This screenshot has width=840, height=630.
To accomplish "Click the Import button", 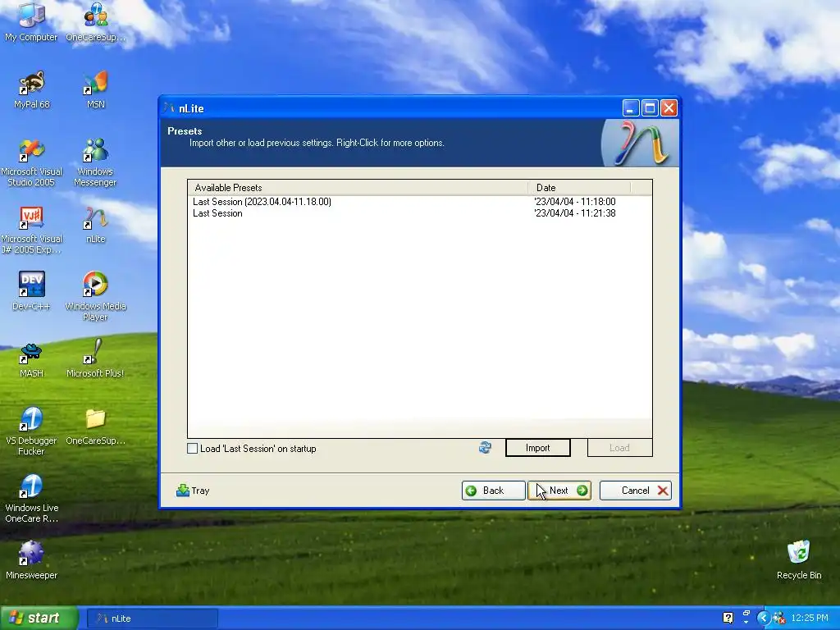I will tap(538, 448).
